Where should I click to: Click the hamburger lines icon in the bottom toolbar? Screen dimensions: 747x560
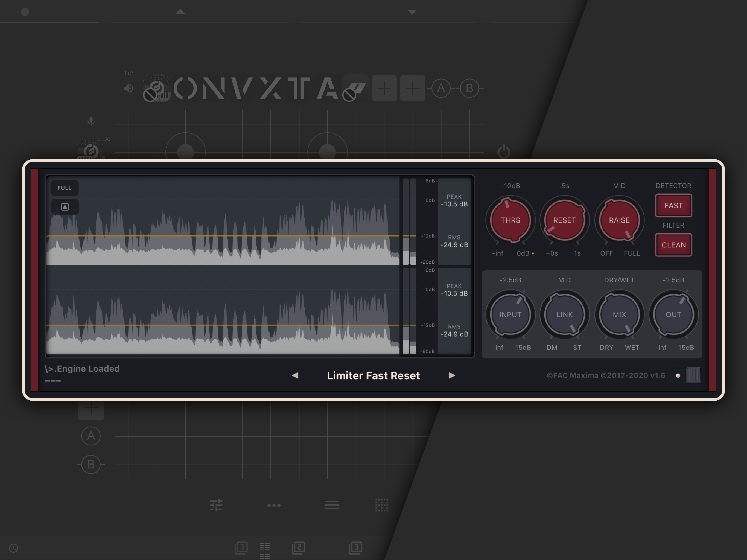331,505
